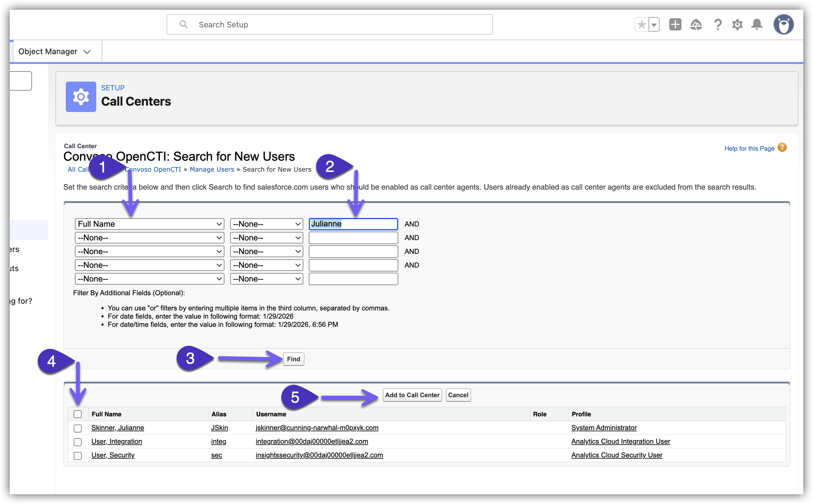
Task: Open the first row operator --None-- dropdown
Action: pos(266,224)
